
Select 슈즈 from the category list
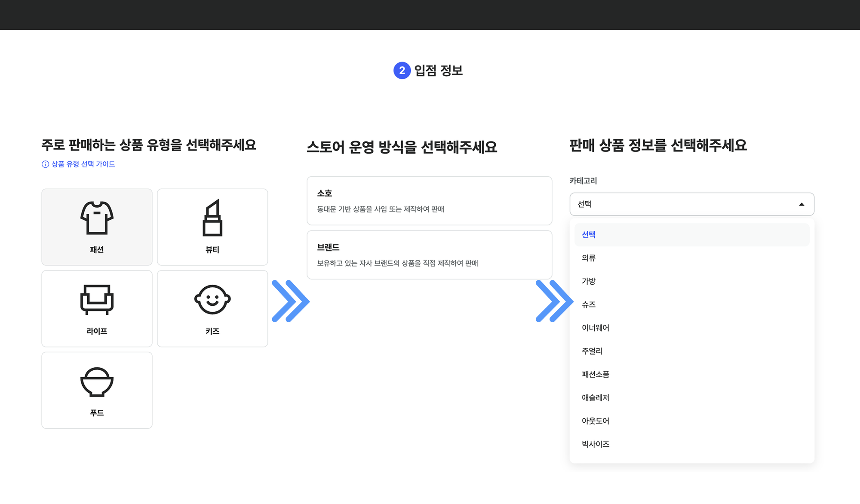click(x=587, y=304)
